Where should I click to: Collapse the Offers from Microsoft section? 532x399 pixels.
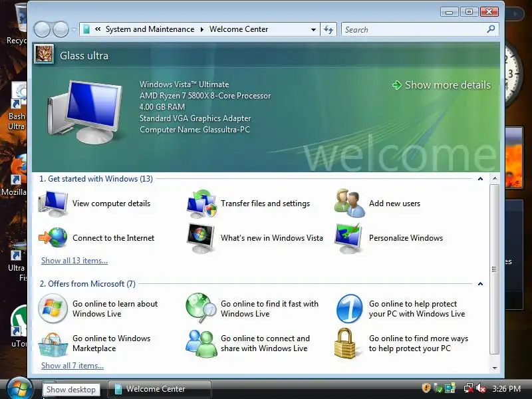coord(480,284)
